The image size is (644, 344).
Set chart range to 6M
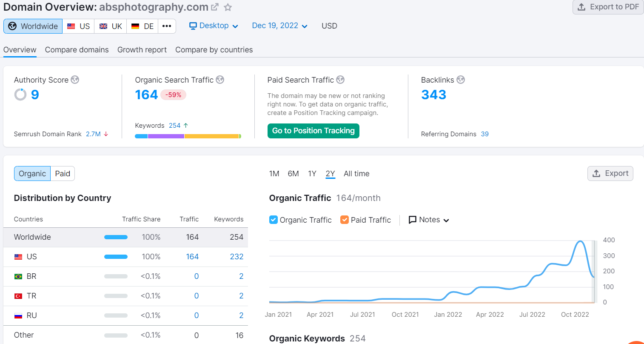pyautogui.click(x=294, y=173)
